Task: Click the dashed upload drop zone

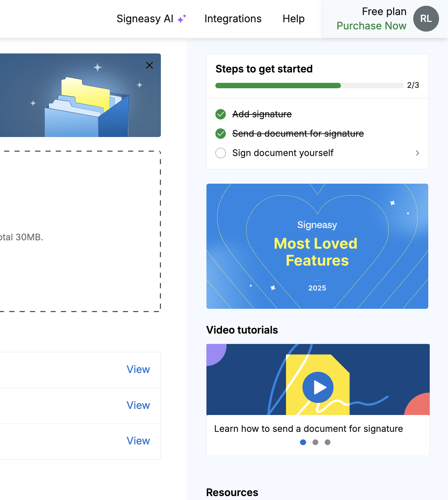Action: 80,231
